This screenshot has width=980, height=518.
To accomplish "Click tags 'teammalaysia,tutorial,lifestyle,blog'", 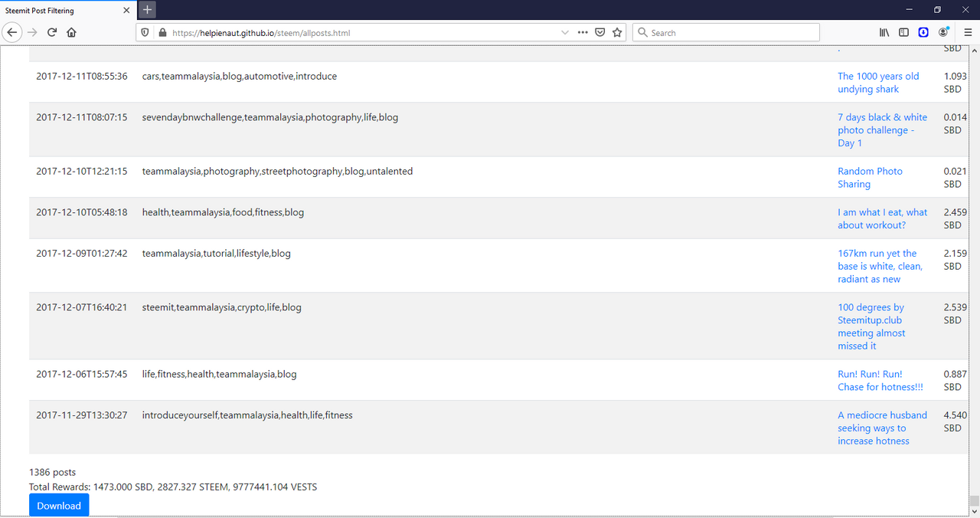I will [x=217, y=254].
